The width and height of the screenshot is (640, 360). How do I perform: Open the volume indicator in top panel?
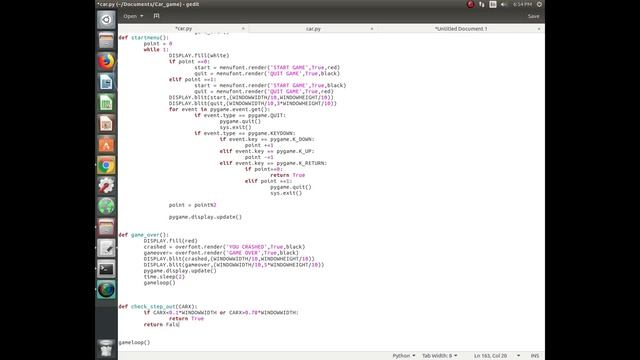[x=504, y=4]
